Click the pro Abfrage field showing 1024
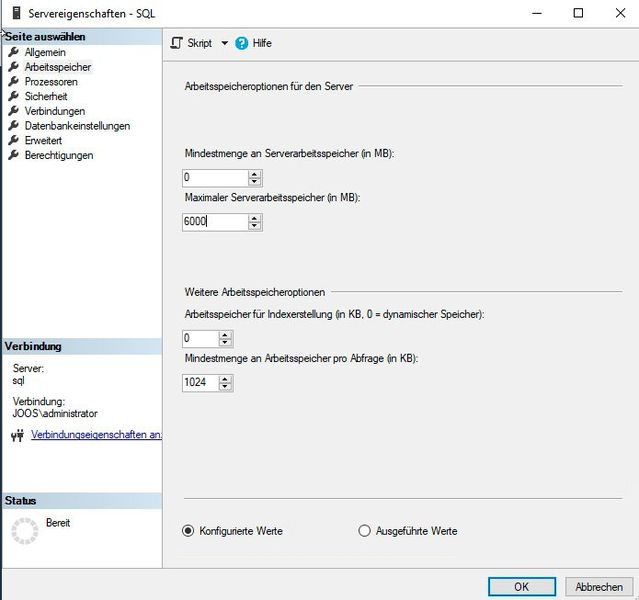Screen dimensions: 639x600 [200, 382]
